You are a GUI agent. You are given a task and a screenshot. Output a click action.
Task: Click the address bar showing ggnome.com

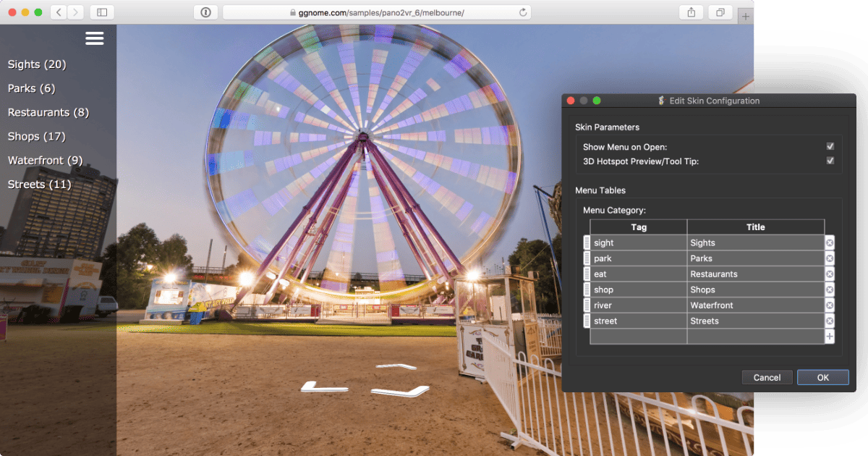coord(376,12)
